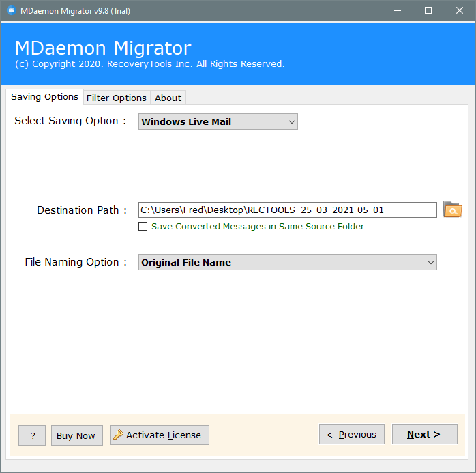Click the copyright RecoveryTools Inc. text
Image resolution: width=476 pixels, height=473 pixels.
tap(150, 64)
